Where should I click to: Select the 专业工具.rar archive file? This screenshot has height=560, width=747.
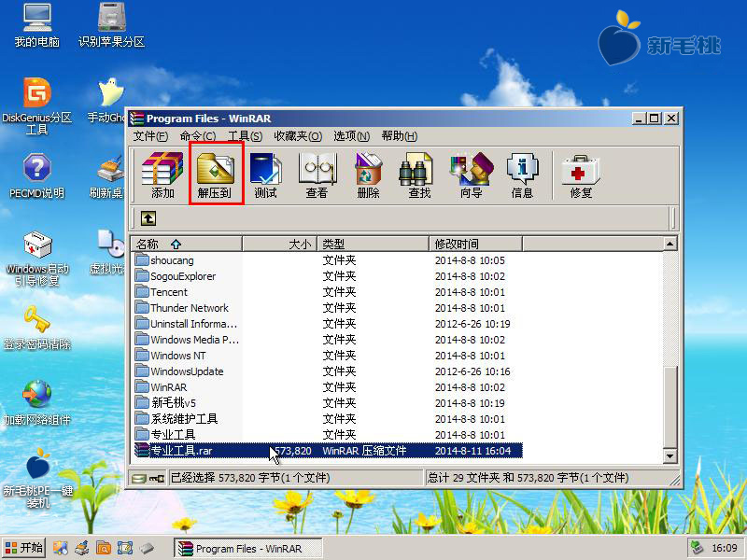pyautogui.click(x=327, y=451)
